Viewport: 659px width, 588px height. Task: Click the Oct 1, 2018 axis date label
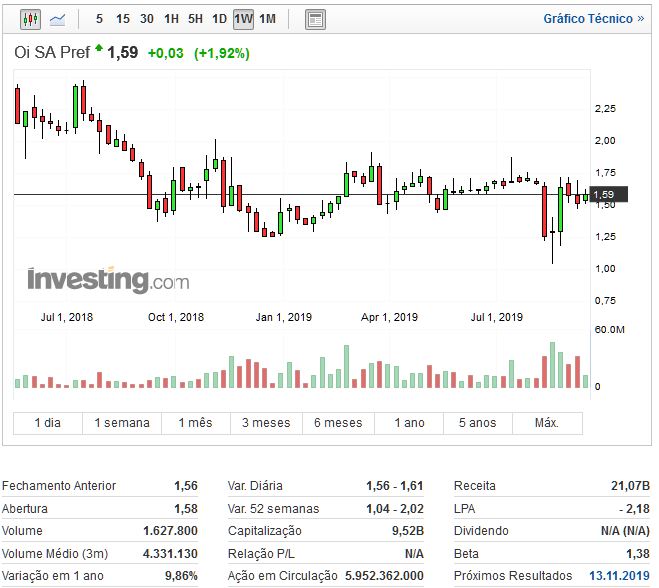click(176, 317)
